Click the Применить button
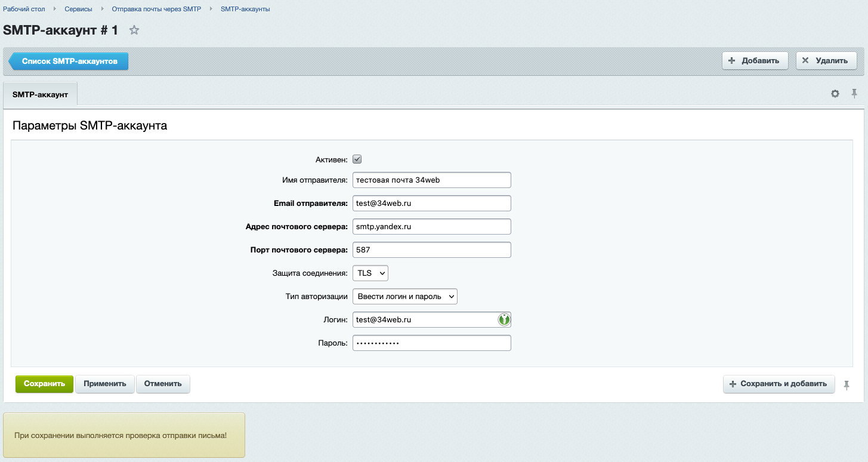 105,384
